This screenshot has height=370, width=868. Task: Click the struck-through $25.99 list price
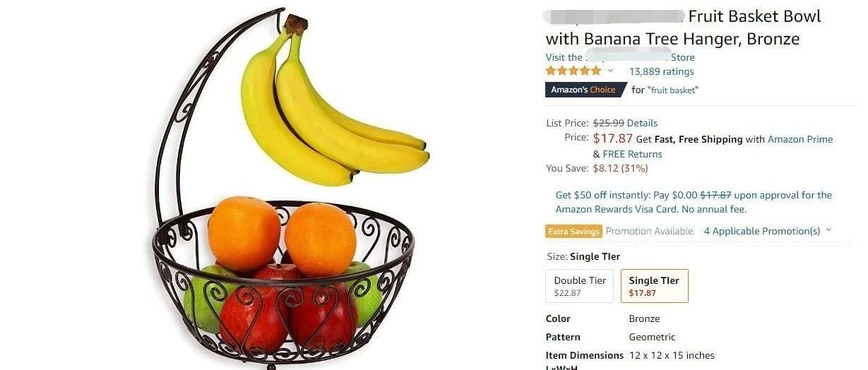608,123
